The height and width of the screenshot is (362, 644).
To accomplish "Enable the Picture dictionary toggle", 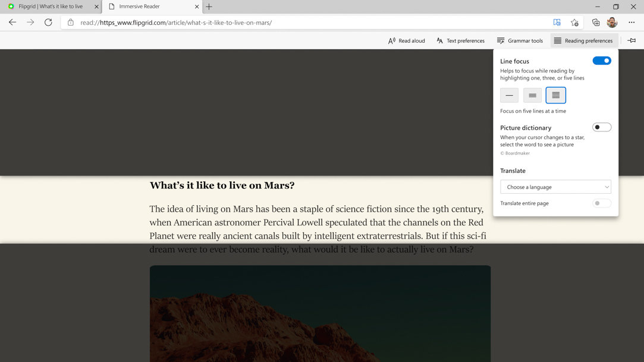I will coord(602,127).
